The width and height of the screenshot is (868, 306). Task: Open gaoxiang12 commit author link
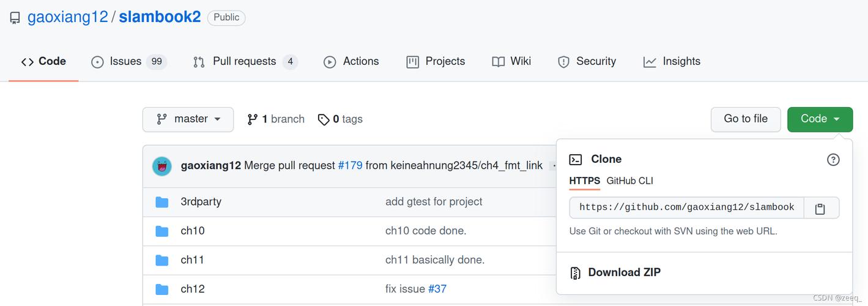pyautogui.click(x=211, y=166)
